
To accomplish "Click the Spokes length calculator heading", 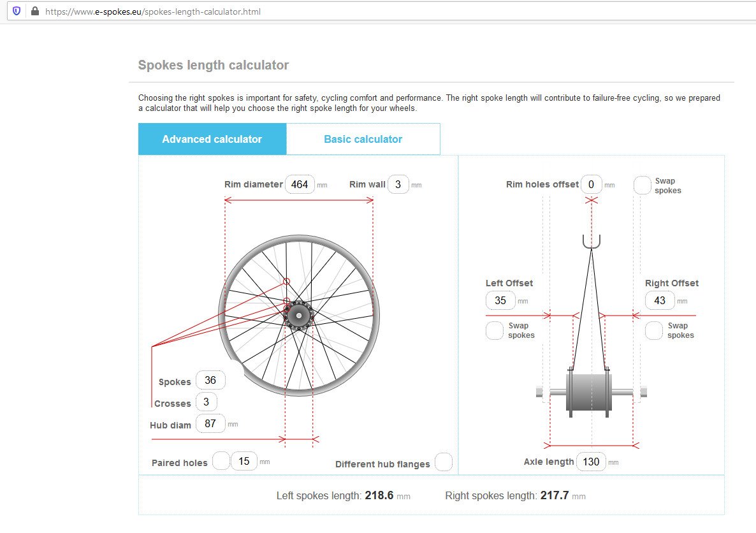I will tap(214, 65).
